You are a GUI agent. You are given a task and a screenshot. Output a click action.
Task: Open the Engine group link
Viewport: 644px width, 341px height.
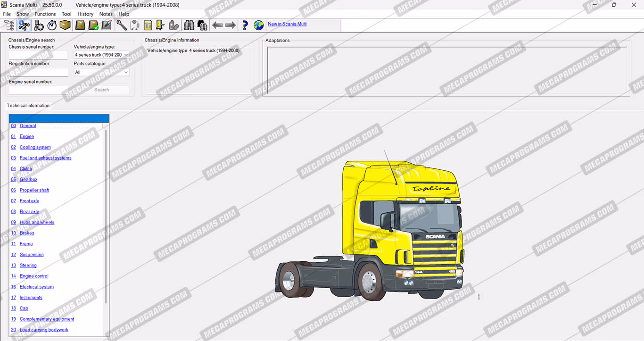click(27, 137)
